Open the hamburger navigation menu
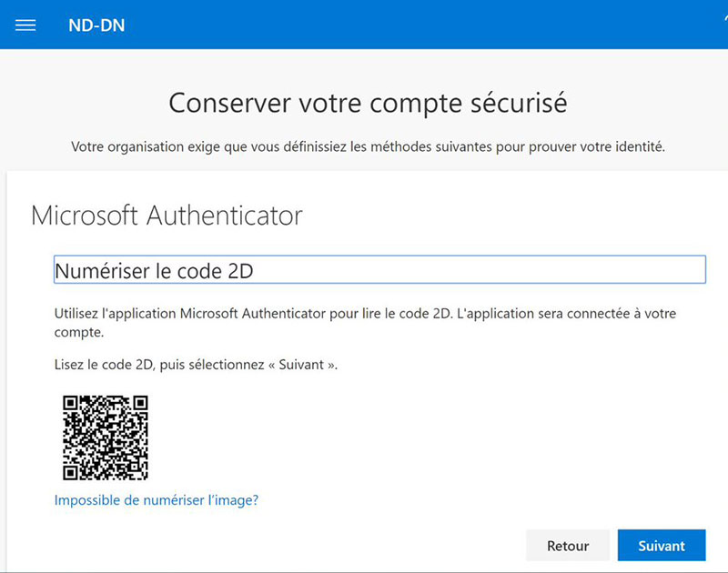The image size is (728, 573). tap(25, 25)
